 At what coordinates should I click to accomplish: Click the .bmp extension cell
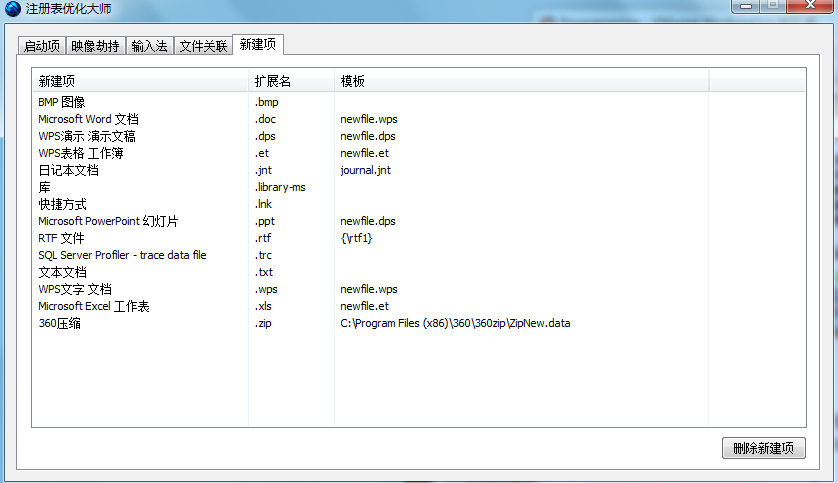pyautogui.click(x=267, y=102)
